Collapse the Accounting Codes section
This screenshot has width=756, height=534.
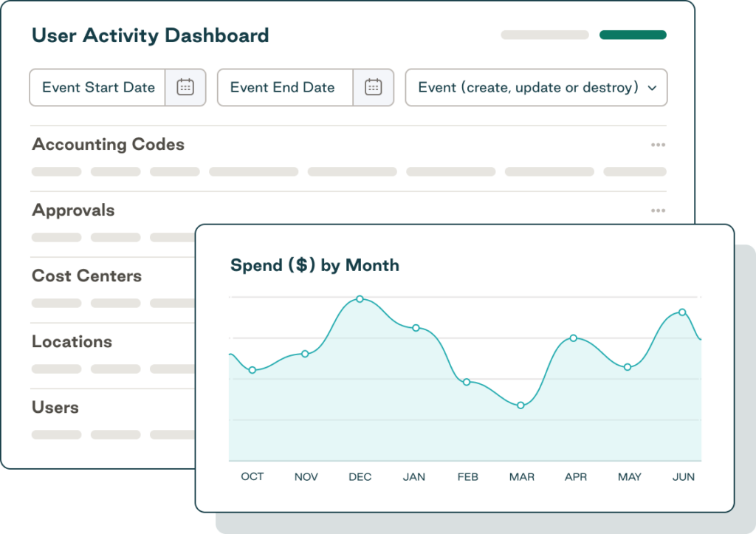coord(108,145)
